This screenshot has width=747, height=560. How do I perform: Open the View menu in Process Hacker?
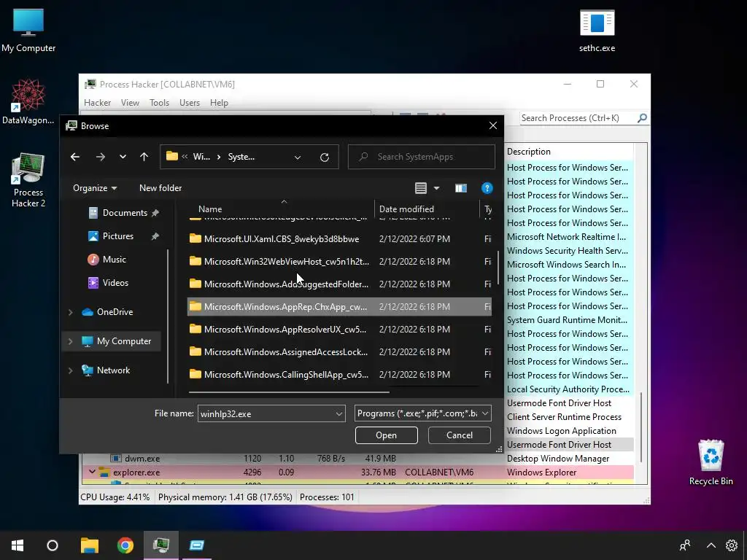pyautogui.click(x=130, y=103)
